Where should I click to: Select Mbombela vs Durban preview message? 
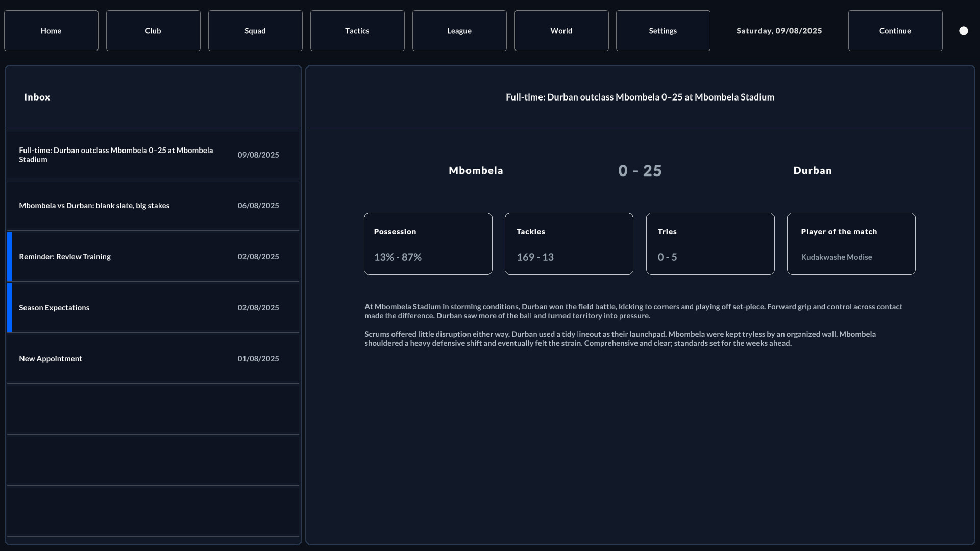tap(153, 205)
